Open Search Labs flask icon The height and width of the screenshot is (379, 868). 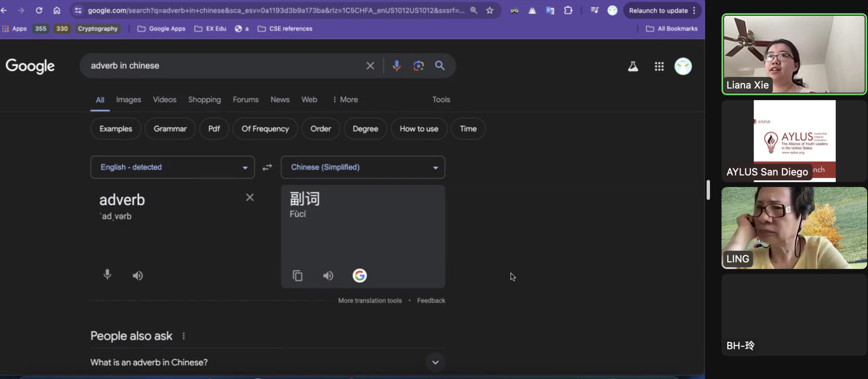[633, 66]
